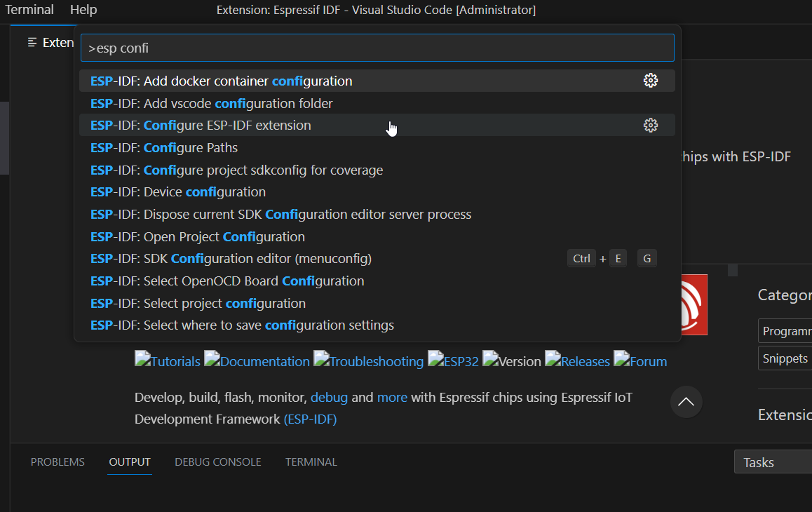
Task: Choose ESP-IDF: Configure Paths
Action: (x=377, y=148)
